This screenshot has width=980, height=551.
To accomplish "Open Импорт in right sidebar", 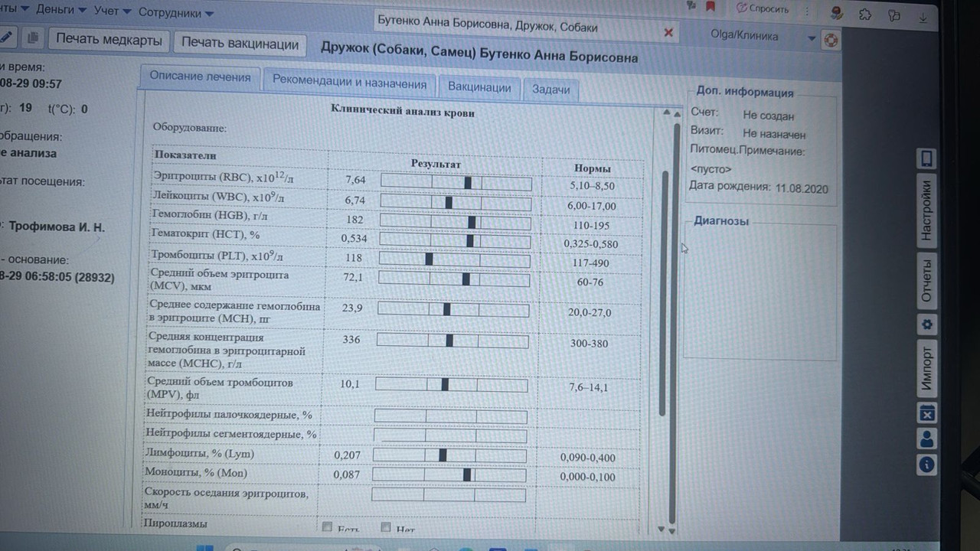I will (x=927, y=368).
